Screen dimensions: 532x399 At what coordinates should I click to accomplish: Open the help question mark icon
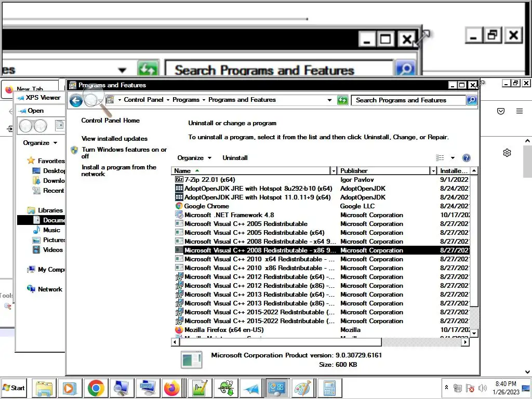pyautogui.click(x=466, y=158)
